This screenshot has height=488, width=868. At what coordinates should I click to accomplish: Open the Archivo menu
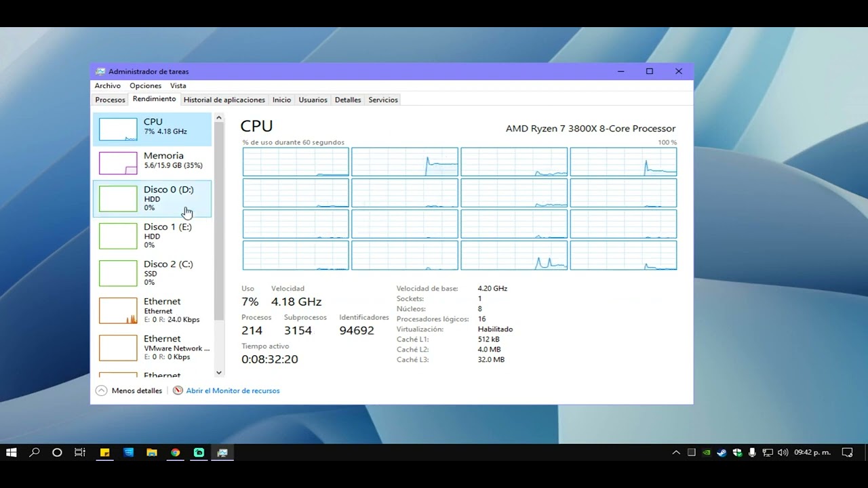[107, 85]
